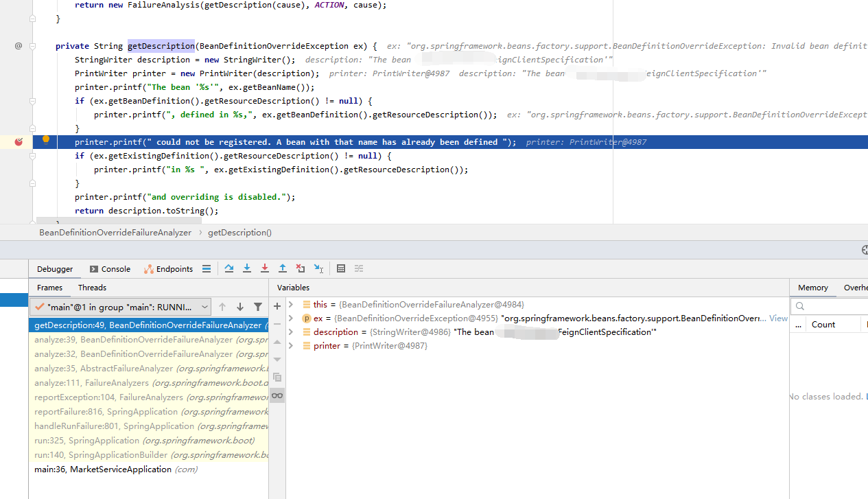Select frame run:325, SpringApplication

point(148,441)
